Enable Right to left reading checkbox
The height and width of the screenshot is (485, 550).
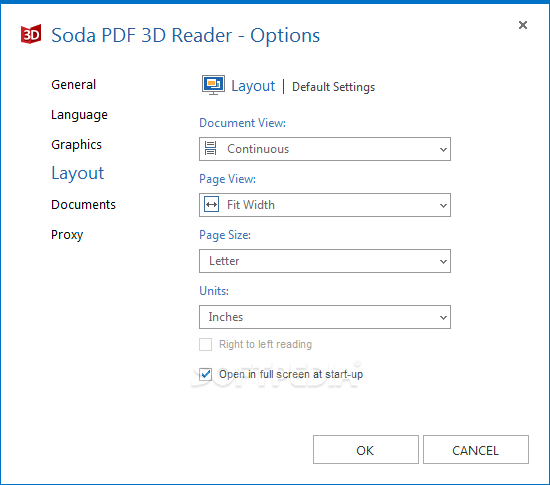pyautogui.click(x=206, y=344)
